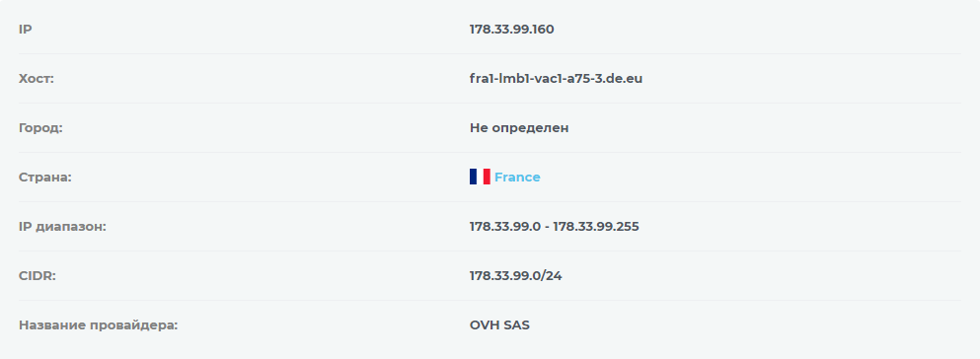
Task: Click the word 'SAS' in provider name
Action: pyautogui.click(x=517, y=325)
